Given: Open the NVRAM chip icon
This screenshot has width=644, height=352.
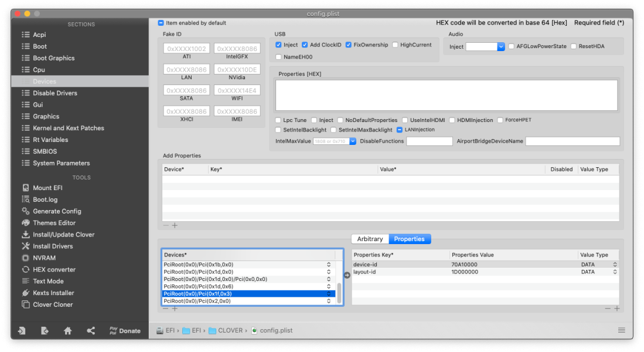Looking at the screenshot, I should [x=26, y=258].
